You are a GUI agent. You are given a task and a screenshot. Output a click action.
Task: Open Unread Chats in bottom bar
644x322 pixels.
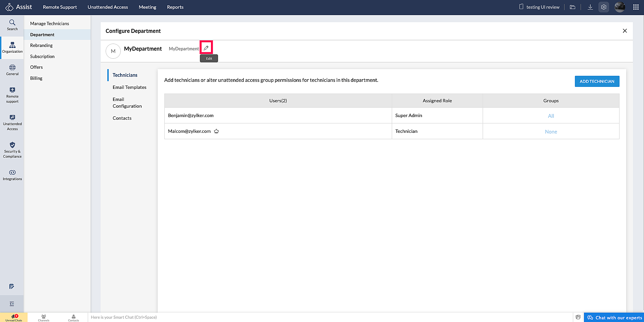click(x=14, y=318)
